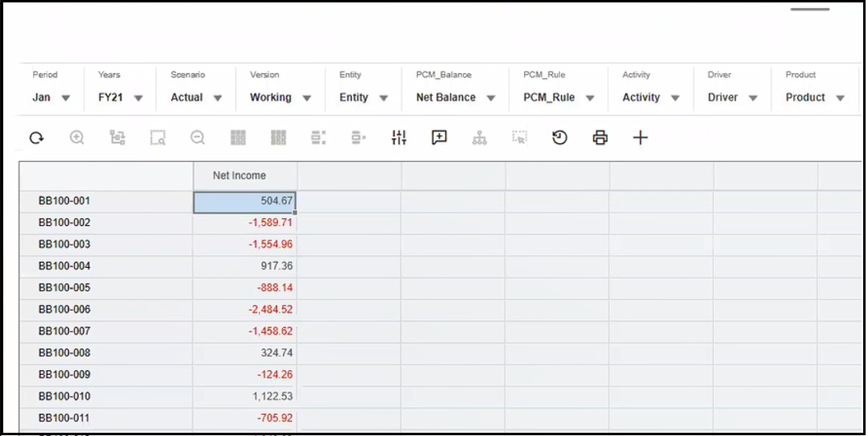Click the first grey grid icon
Screen dimensions: 868x436
[x=238, y=138]
